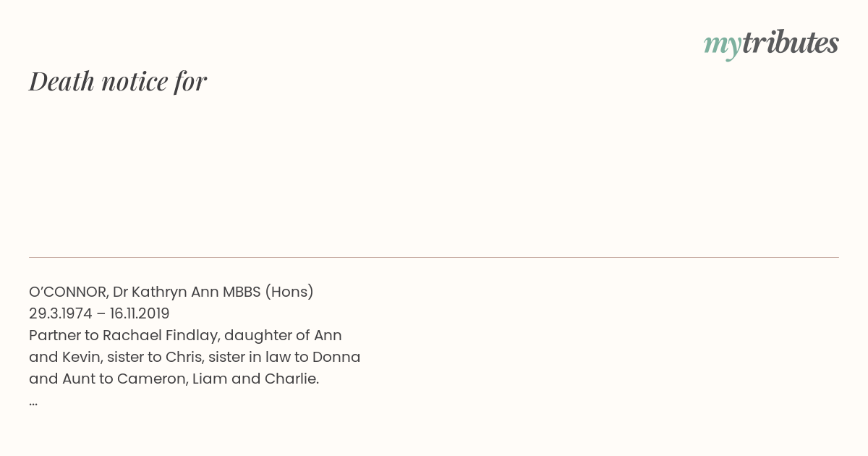
Task: Click the word 'notice' in heading
Action: pos(135,82)
